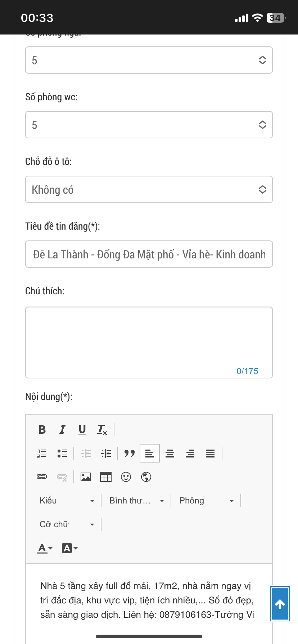298x644 pixels.
Task: Open background color picker
Action: (x=70, y=548)
